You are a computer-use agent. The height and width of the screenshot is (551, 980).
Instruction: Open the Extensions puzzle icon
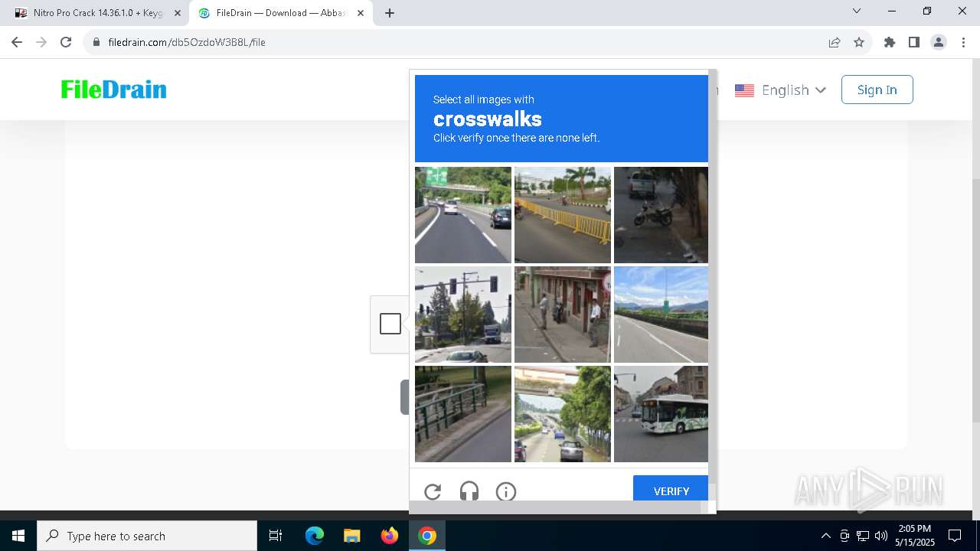pos(890,42)
